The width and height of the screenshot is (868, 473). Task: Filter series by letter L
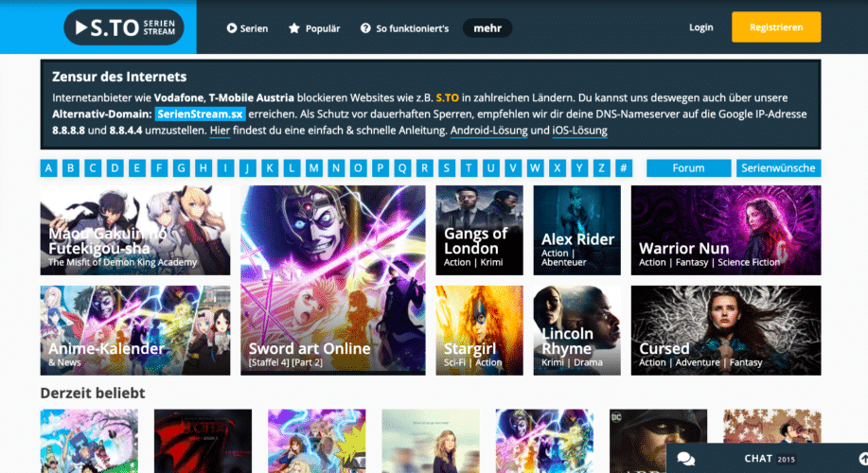coord(292,168)
